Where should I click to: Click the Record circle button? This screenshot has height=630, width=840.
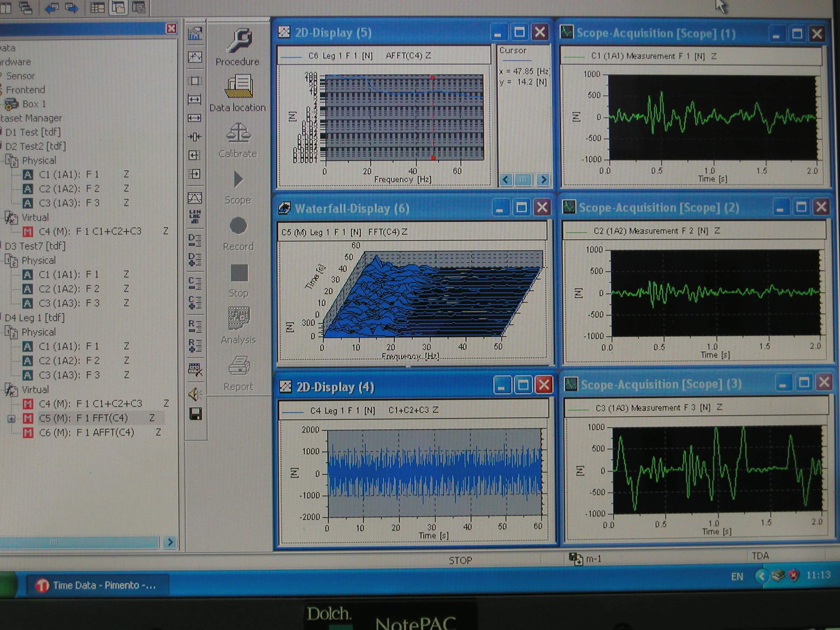point(238,226)
